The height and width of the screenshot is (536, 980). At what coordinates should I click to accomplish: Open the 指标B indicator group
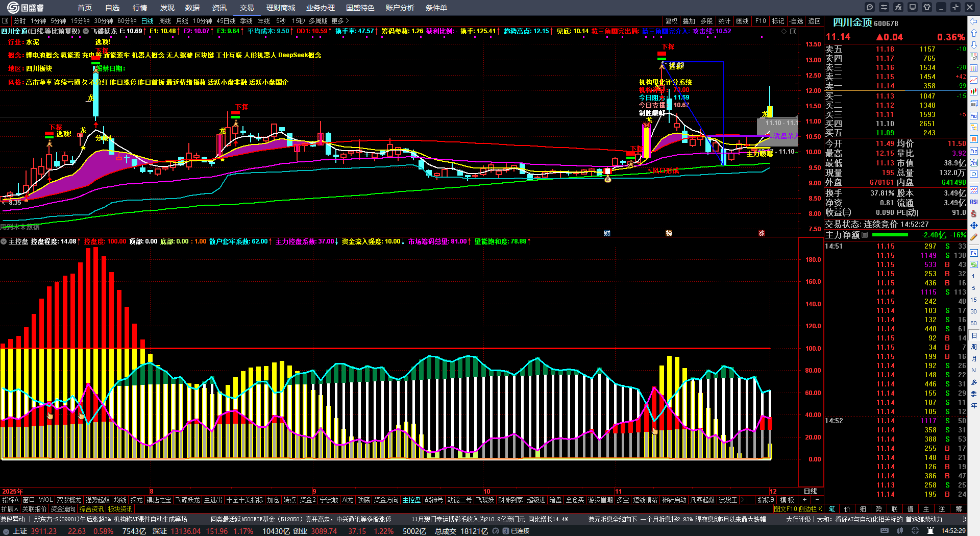click(766, 500)
